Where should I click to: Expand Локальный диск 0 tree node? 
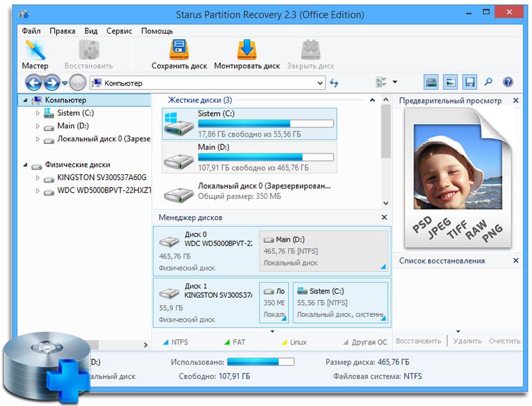click(x=37, y=139)
